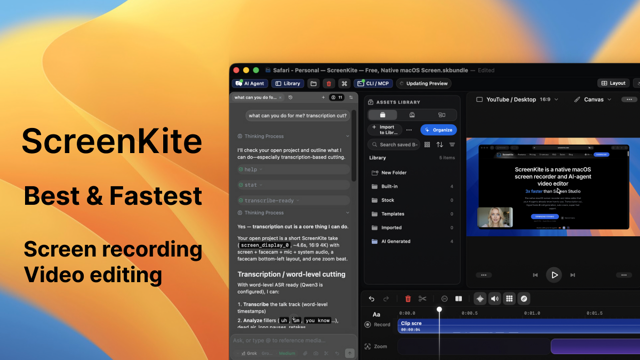Open the Layout button
Screen dimensions: 640x360
tap(613, 83)
